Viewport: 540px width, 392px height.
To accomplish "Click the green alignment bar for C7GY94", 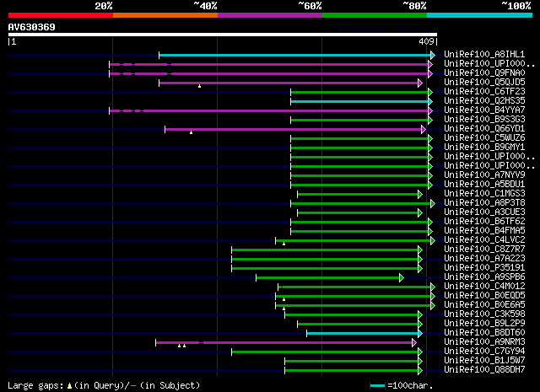I will tap(325, 352).
